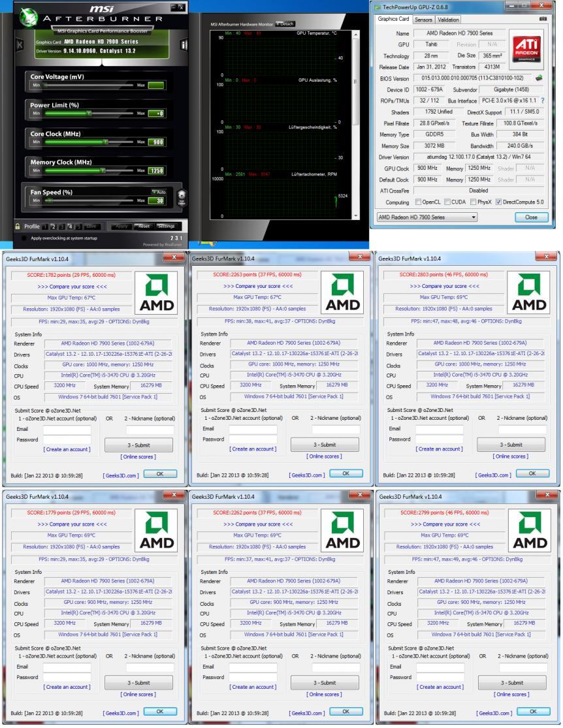Open the AMD Radeon HD 7900 Series dropdown
This screenshot has width=563, height=728.
426,217
